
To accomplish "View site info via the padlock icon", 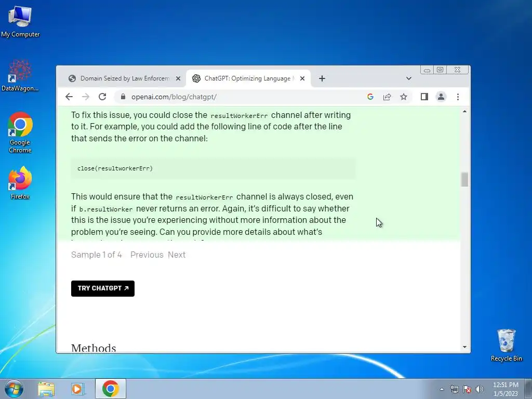I will (x=123, y=97).
